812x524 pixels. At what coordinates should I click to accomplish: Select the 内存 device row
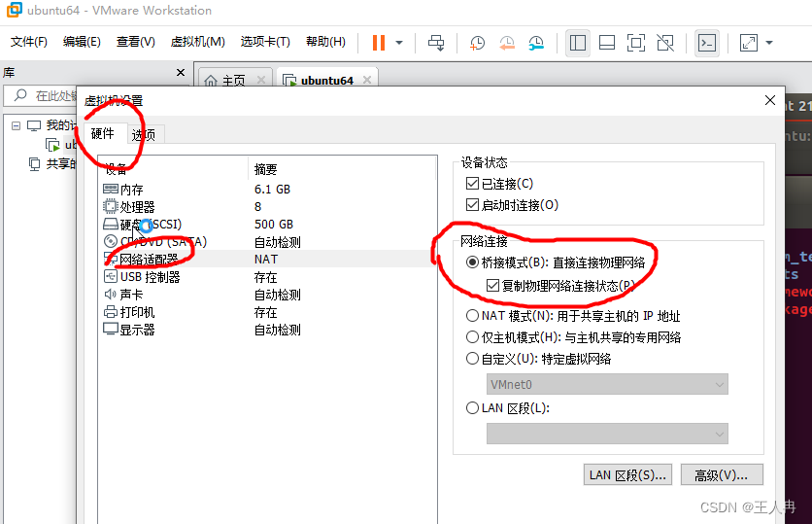[x=267, y=190]
